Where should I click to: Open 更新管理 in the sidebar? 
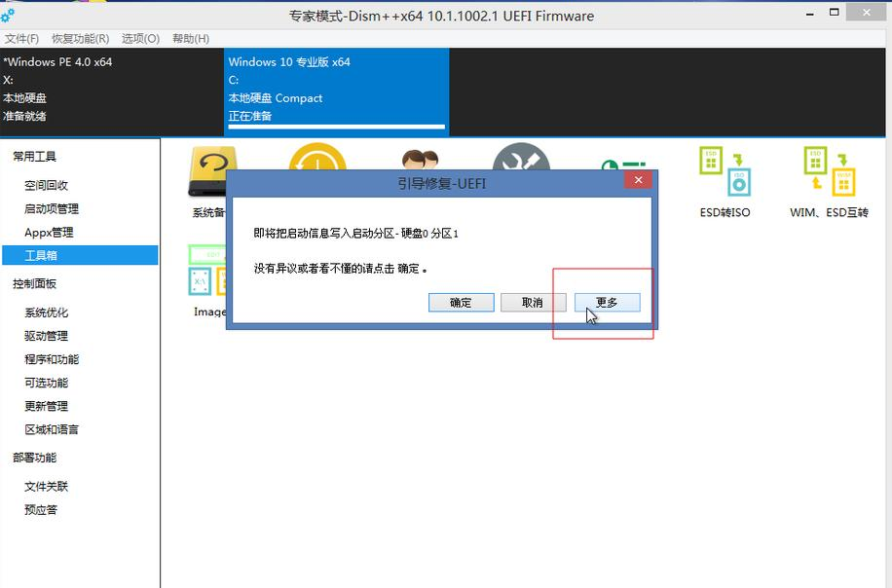[x=46, y=406]
